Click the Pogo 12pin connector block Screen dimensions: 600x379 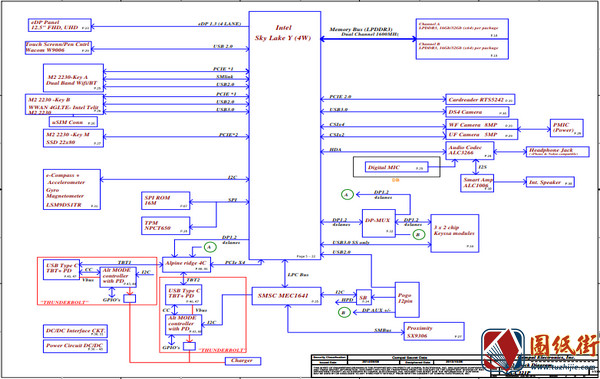point(407,300)
